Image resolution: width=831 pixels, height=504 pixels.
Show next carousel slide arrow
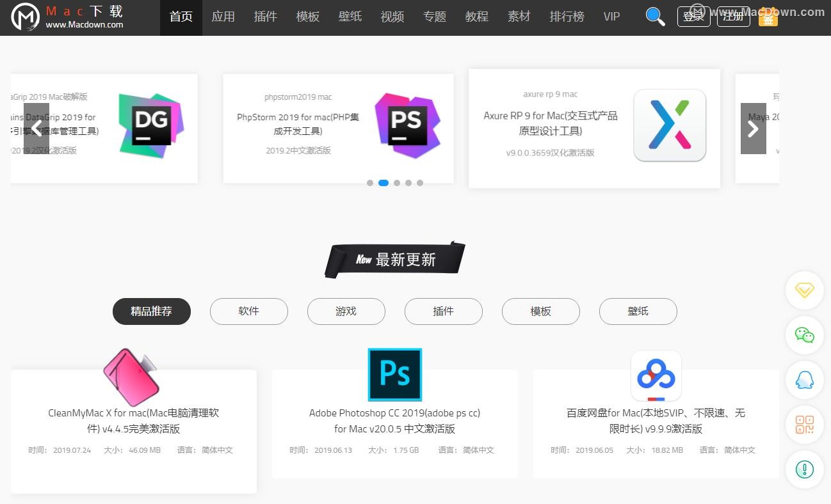point(754,129)
